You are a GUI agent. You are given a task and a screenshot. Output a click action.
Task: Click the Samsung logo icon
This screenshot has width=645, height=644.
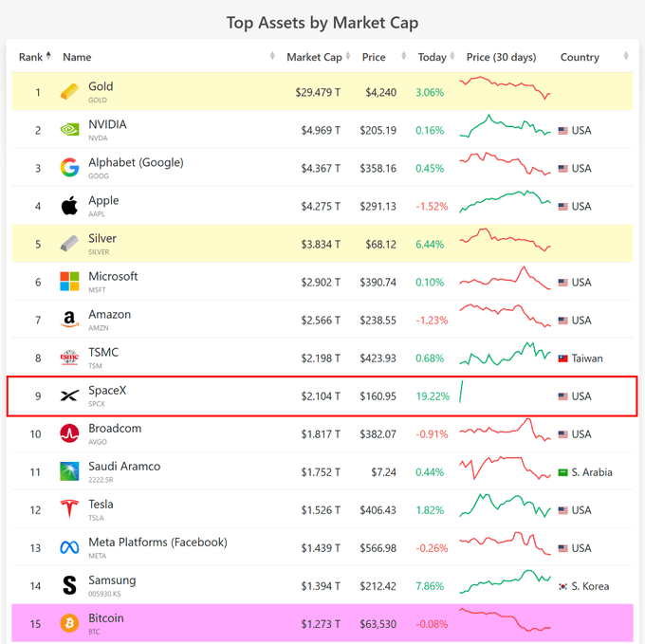69,585
